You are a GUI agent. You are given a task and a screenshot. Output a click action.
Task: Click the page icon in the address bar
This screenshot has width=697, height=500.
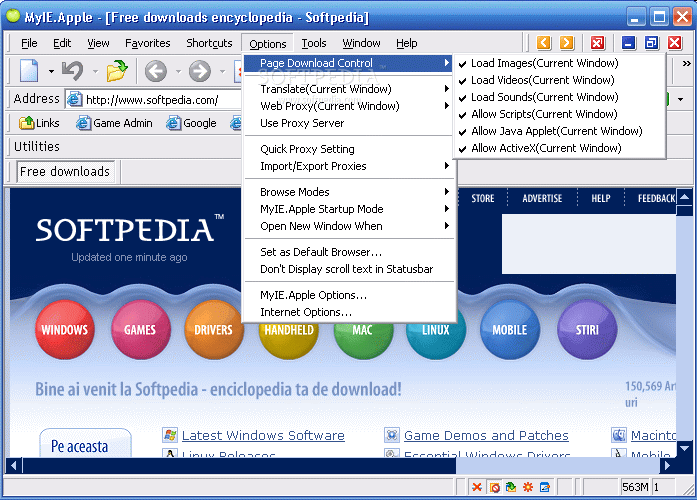(x=74, y=99)
